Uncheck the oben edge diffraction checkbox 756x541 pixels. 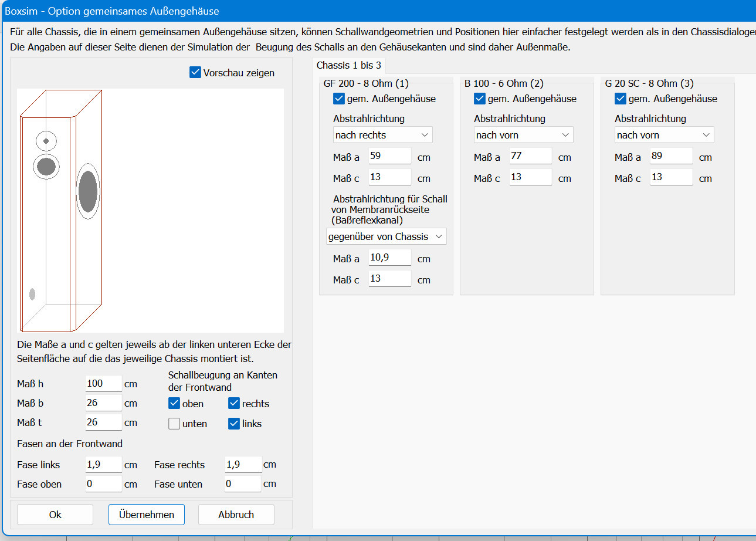174,404
